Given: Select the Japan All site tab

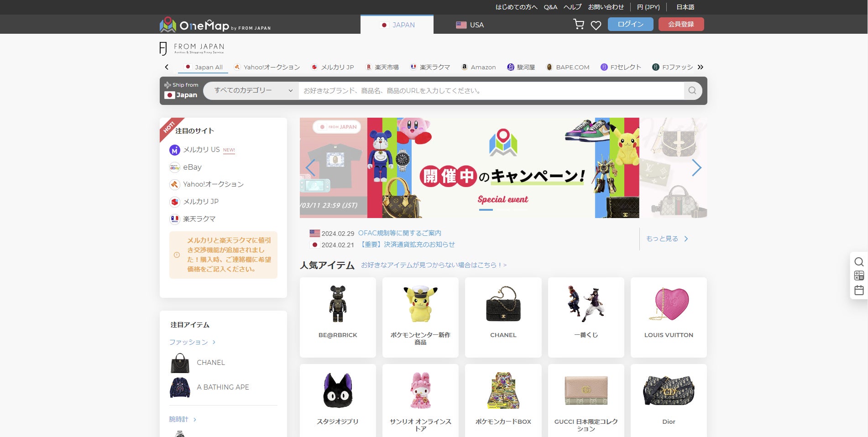Looking at the screenshot, I should coord(203,67).
